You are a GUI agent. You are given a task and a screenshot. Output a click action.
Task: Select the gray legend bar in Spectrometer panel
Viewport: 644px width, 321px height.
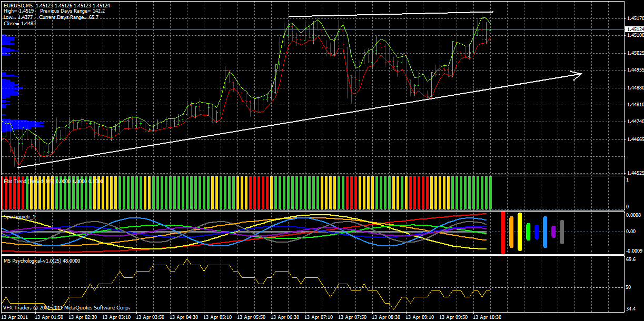click(562, 234)
